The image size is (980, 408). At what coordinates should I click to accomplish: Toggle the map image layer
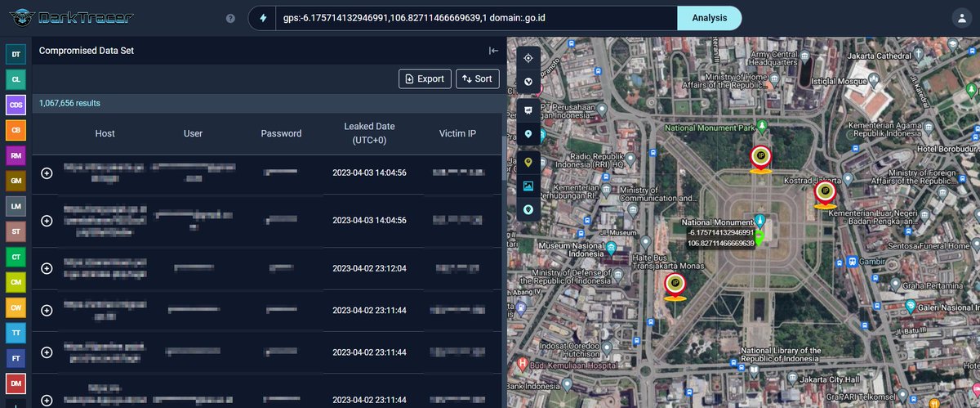tap(528, 186)
